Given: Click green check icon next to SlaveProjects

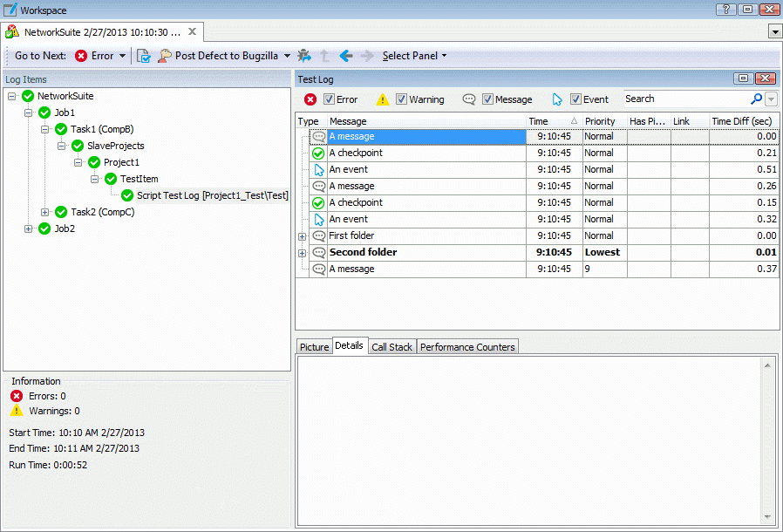Looking at the screenshot, I should 78,146.
